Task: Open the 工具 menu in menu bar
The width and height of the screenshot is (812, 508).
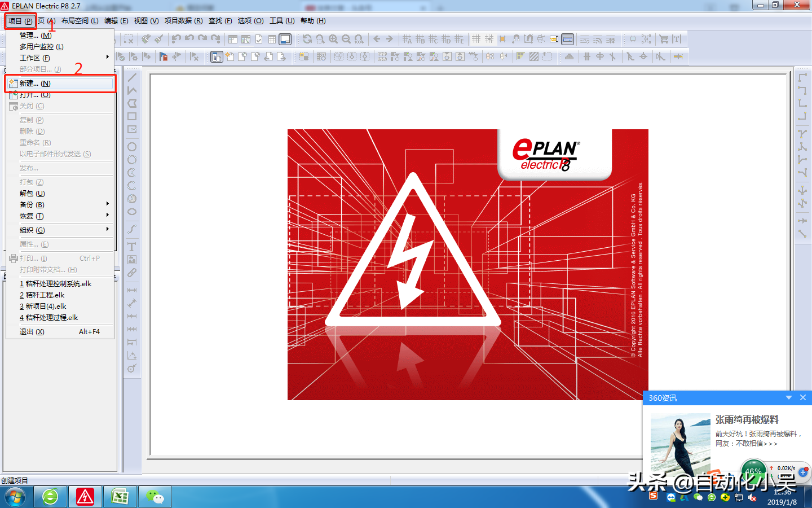Action: point(281,21)
